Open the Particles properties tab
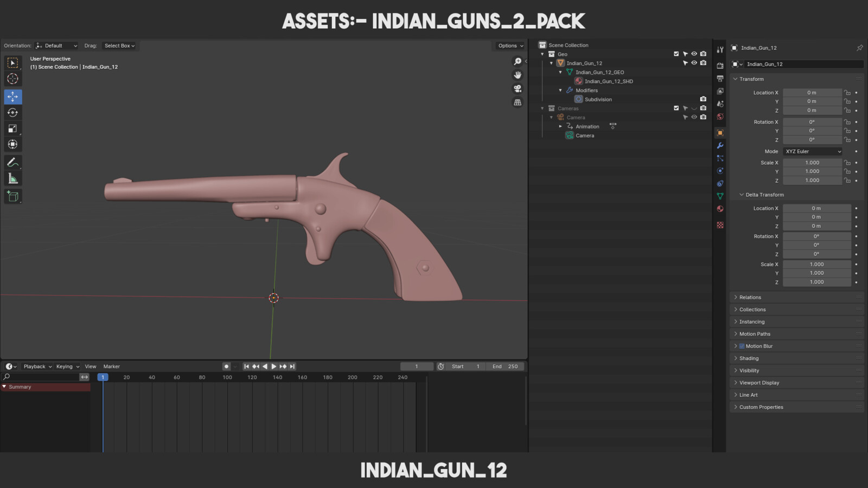 click(720, 158)
